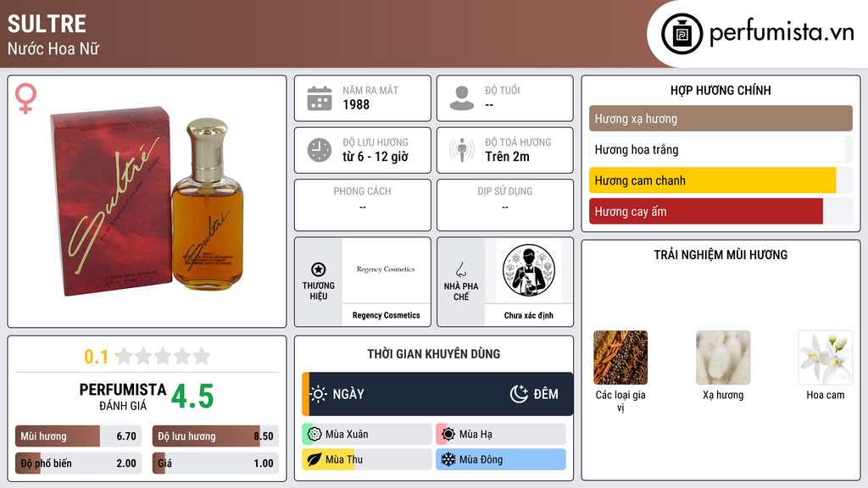Click the từ 6 - 12 giờ longevity value
This screenshot has height=488, width=868.
click(x=376, y=157)
